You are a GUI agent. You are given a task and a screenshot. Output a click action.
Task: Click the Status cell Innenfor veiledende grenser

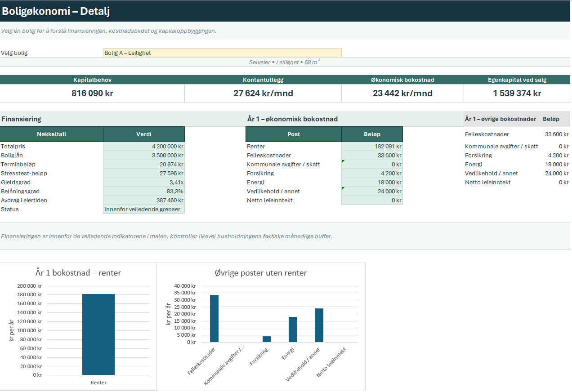pos(144,209)
